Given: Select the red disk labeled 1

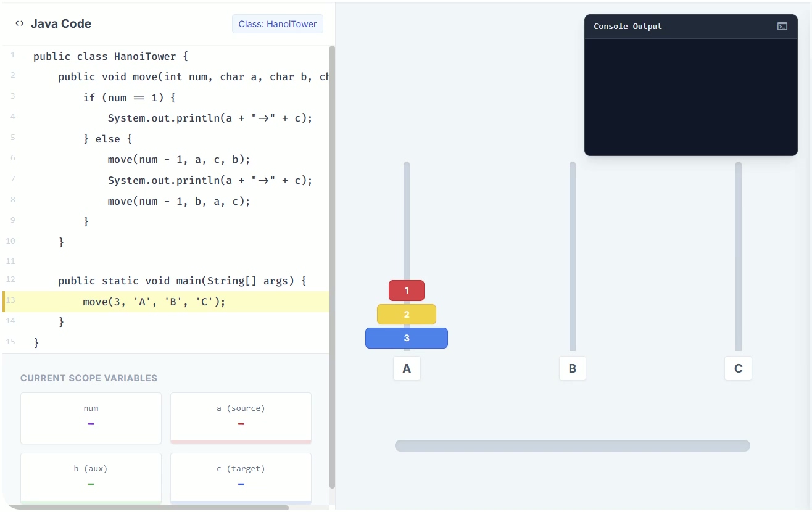Looking at the screenshot, I should 406,291.
